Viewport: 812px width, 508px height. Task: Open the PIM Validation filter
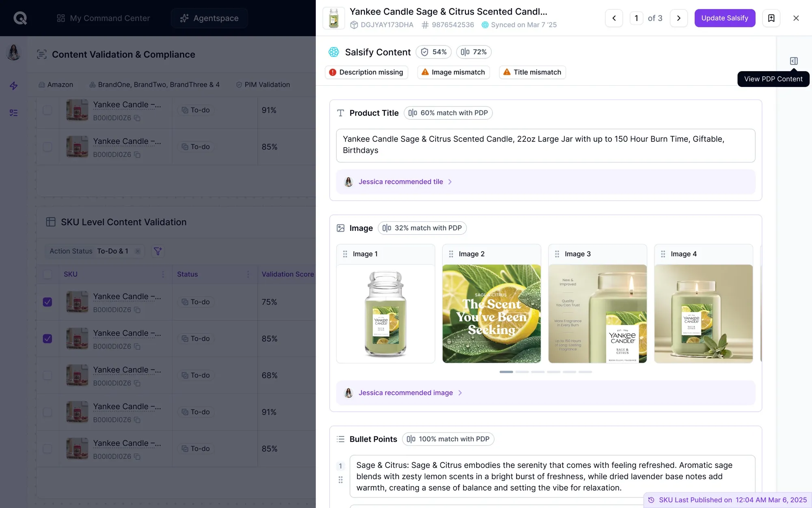(263, 85)
